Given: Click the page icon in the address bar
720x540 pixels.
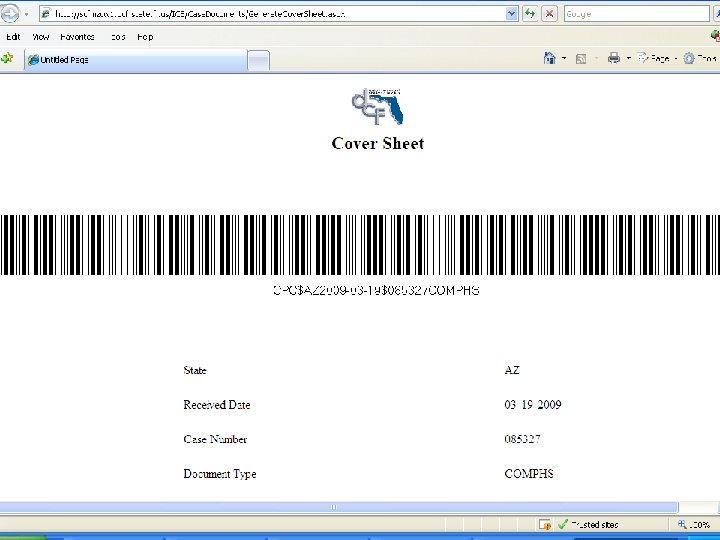Looking at the screenshot, I should 46,14.
